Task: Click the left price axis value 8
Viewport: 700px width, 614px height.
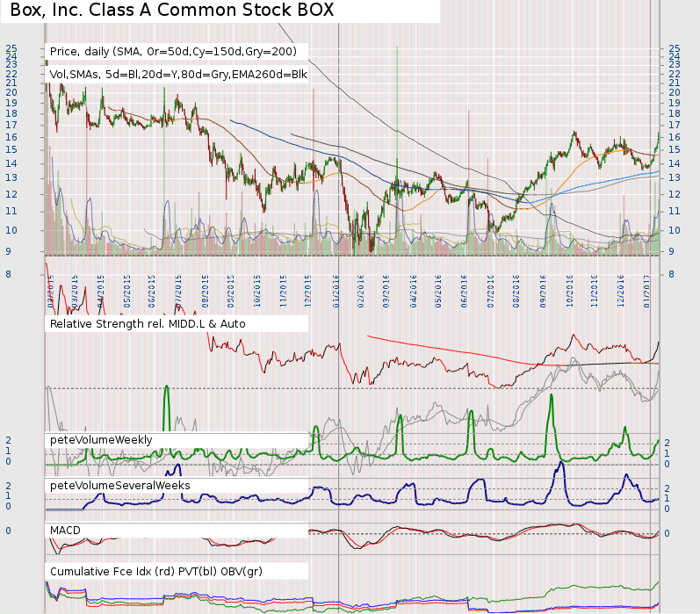Action: [8, 274]
